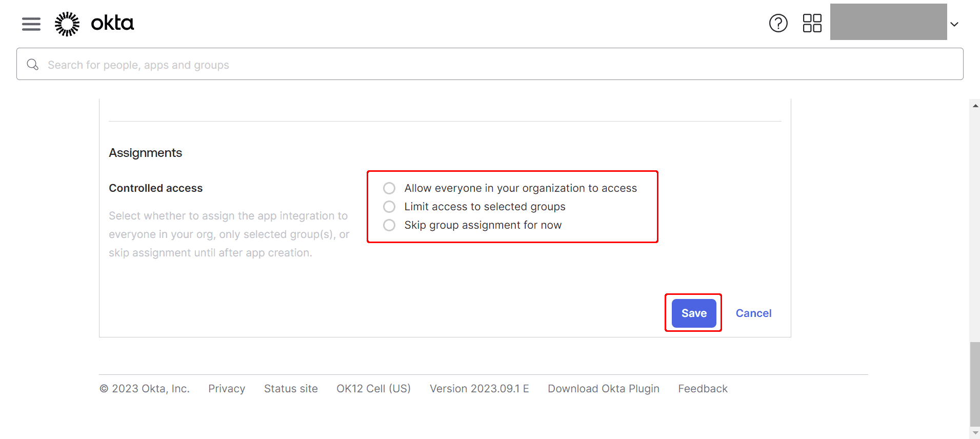
Task: Click Version 2023.09.1 E link
Action: (479, 389)
